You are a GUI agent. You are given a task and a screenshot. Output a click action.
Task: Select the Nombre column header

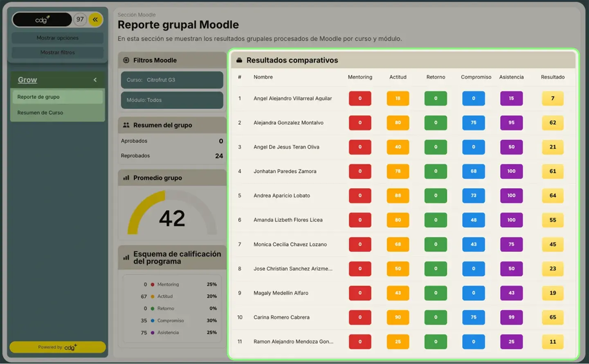click(x=263, y=77)
